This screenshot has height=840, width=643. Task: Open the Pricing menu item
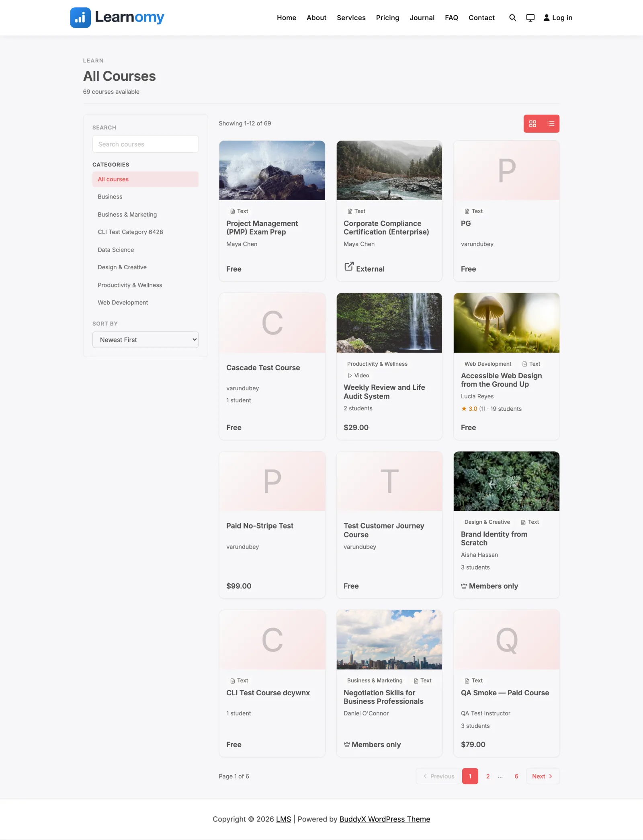click(x=387, y=18)
